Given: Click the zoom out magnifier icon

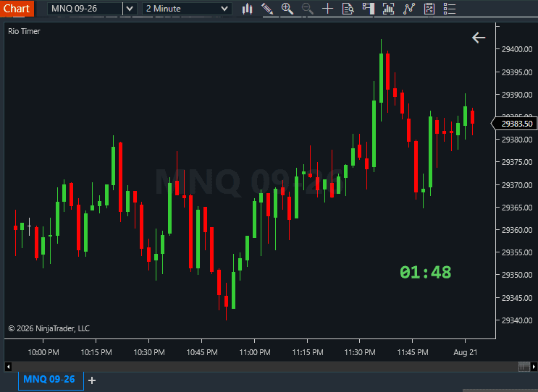Looking at the screenshot, I should [308, 9].
